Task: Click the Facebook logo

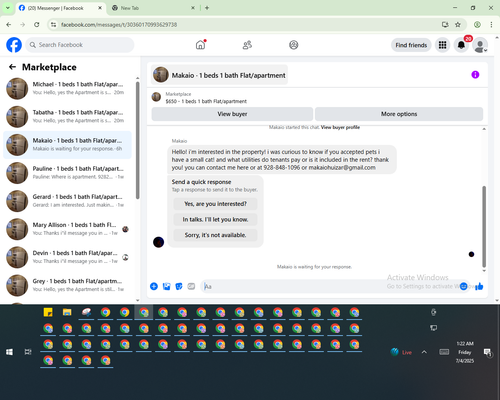Action: point(14,45)
